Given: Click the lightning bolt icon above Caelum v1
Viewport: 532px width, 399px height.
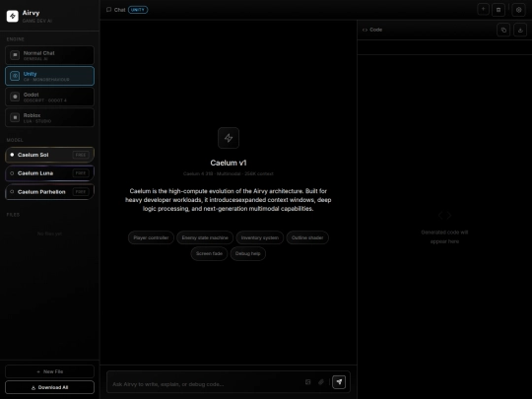Looking at the screenshot, I should tap(229, 138).
